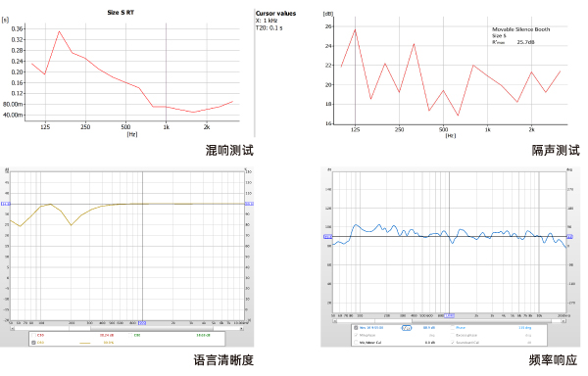Image resolution: width=588 pixels, height=376 pixels.
Task: Click blue left-axis marker on clarity graph
Action: point(5,204)
